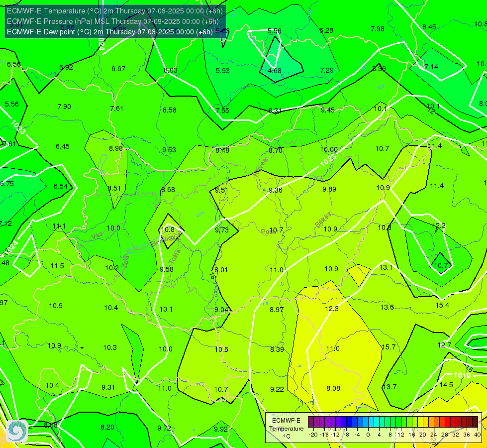The image size is (487, 448).
Task: Click the 9.31 temperature value
Action: 108,387
